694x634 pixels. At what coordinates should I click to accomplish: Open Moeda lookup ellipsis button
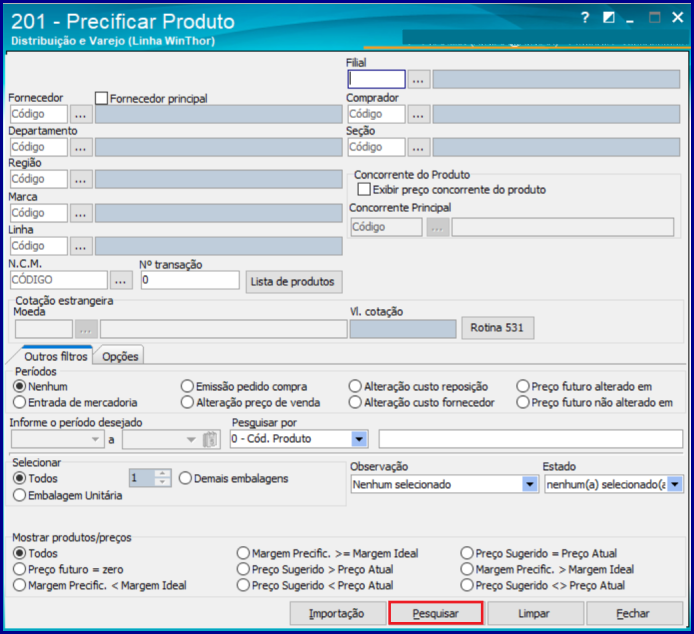click(x=86, y=329)
